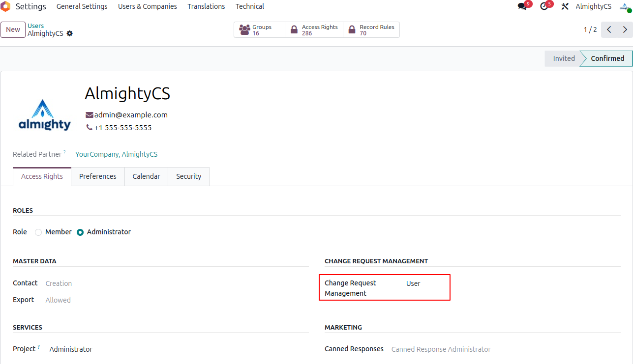Screen dimensions: 633x364
Task: Go to previous user record arrow
Action: 609,29
